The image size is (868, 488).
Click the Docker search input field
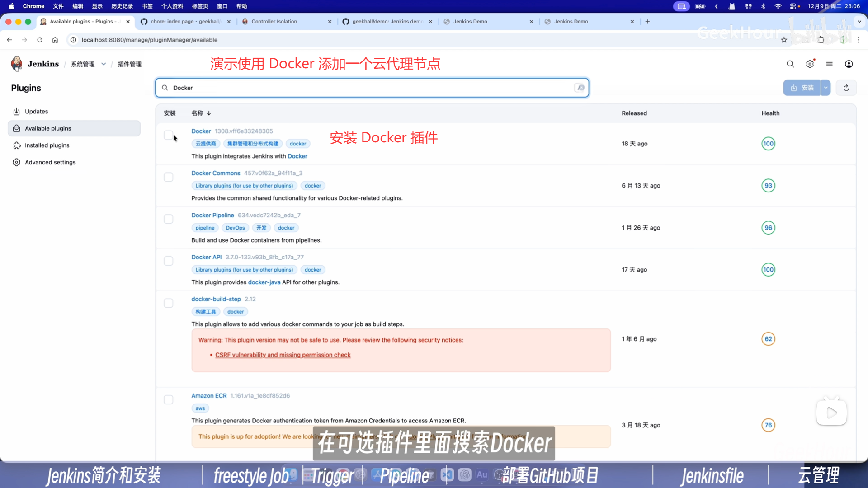click(371, 88)
